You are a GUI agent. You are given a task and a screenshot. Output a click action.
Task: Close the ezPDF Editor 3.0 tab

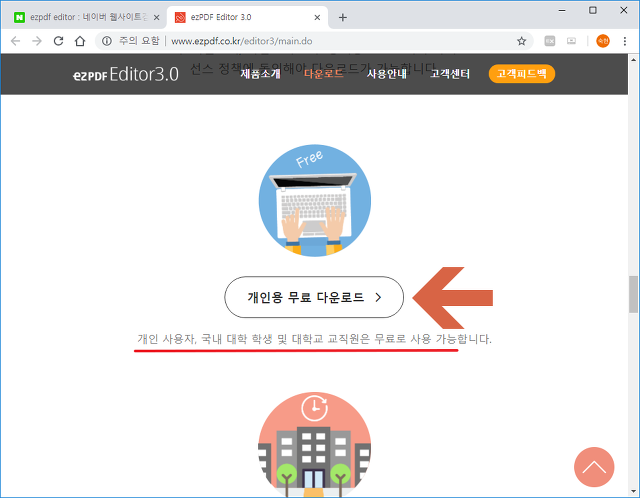coord(317,17)
